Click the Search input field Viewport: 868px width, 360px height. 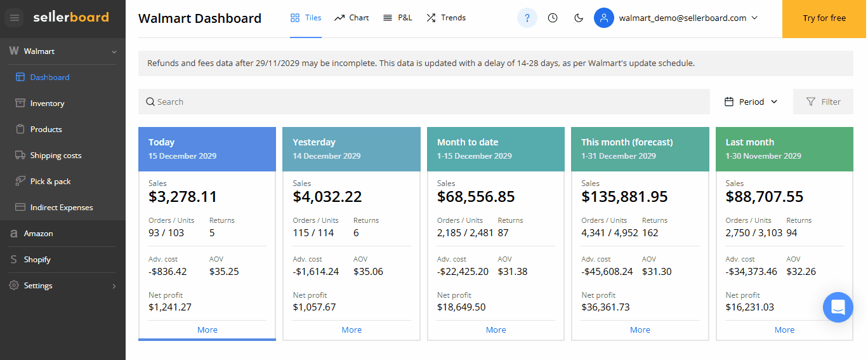424,102
